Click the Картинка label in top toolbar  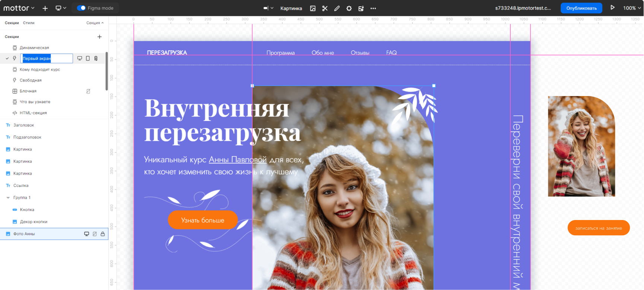291,8
